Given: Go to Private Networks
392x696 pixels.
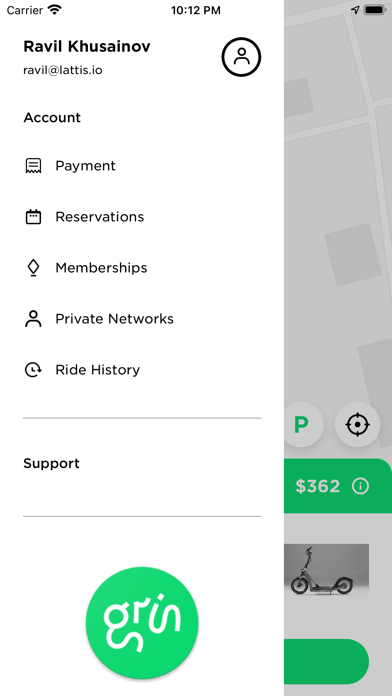Looking at the screenshot, I should click(142, 319).
